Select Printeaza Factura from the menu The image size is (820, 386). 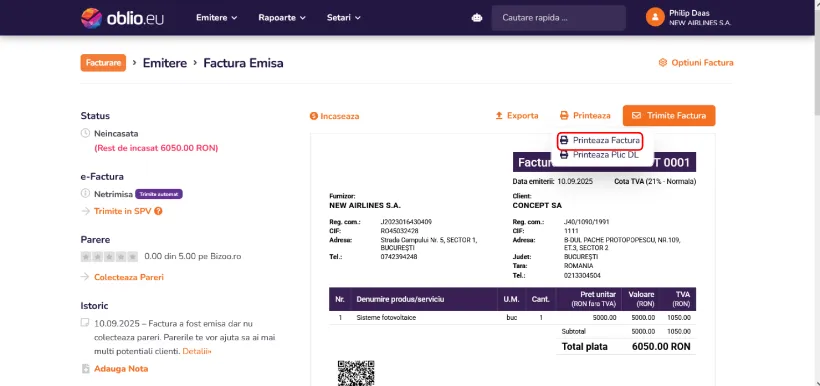(x=600, y=141)
